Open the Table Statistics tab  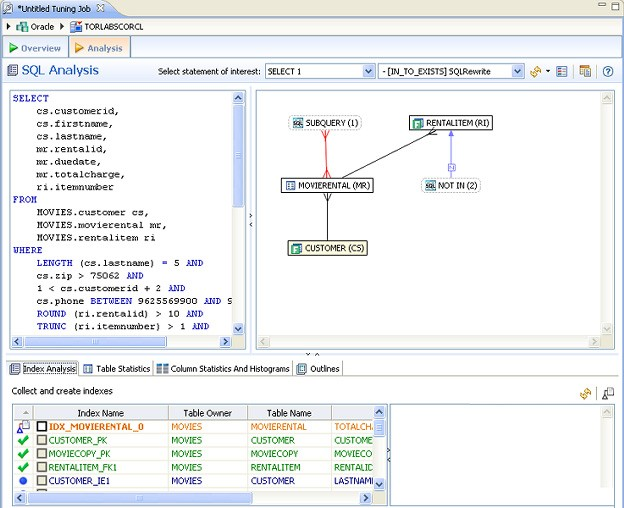coord(117,369)
